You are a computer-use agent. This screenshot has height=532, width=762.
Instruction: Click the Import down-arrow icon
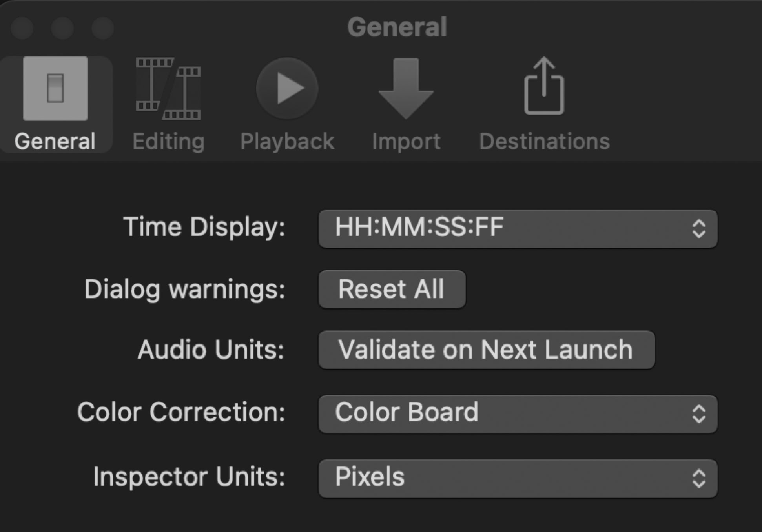pyautogui.click(x=406, y=89)
